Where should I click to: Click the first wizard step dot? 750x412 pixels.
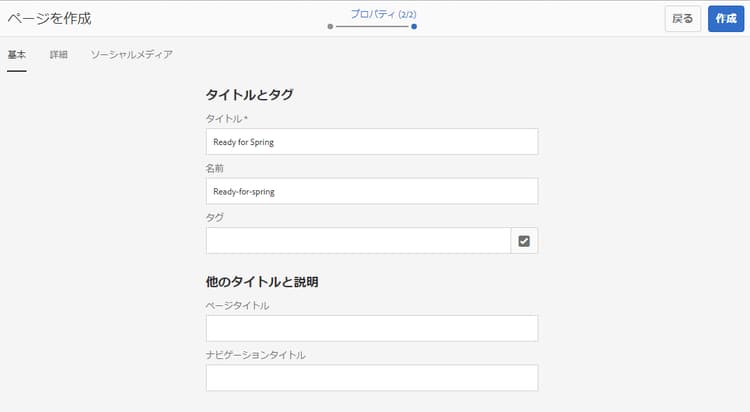coord(330,27)
